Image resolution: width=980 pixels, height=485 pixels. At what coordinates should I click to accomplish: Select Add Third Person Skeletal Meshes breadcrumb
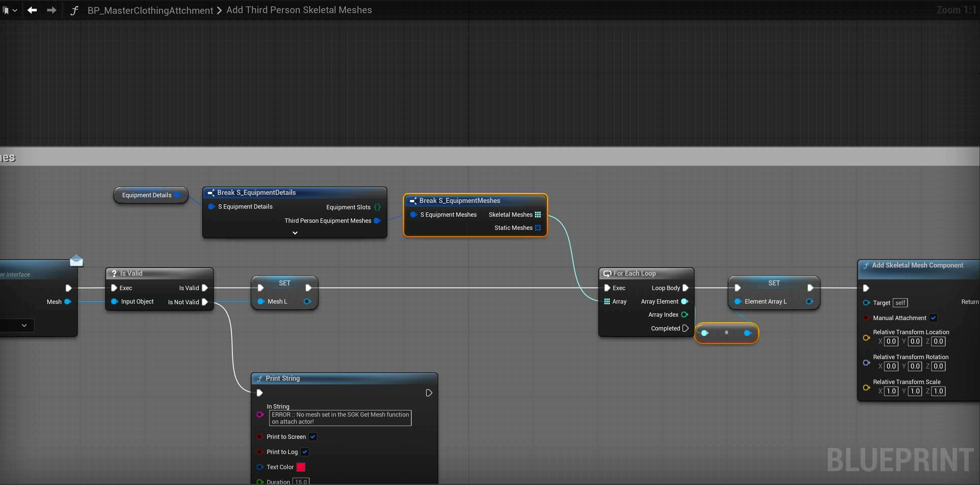tap(299, 10)
